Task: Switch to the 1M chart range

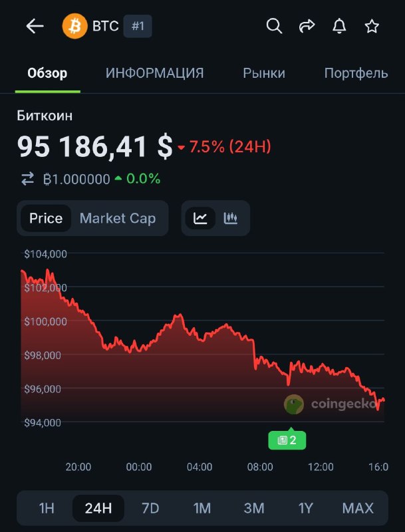Action: coord(202,508)
